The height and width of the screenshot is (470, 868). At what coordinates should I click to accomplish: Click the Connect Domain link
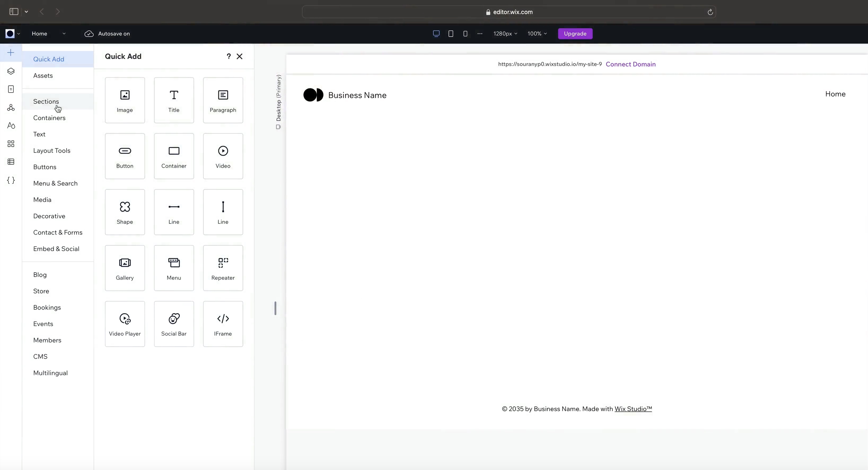click(631, 64)
